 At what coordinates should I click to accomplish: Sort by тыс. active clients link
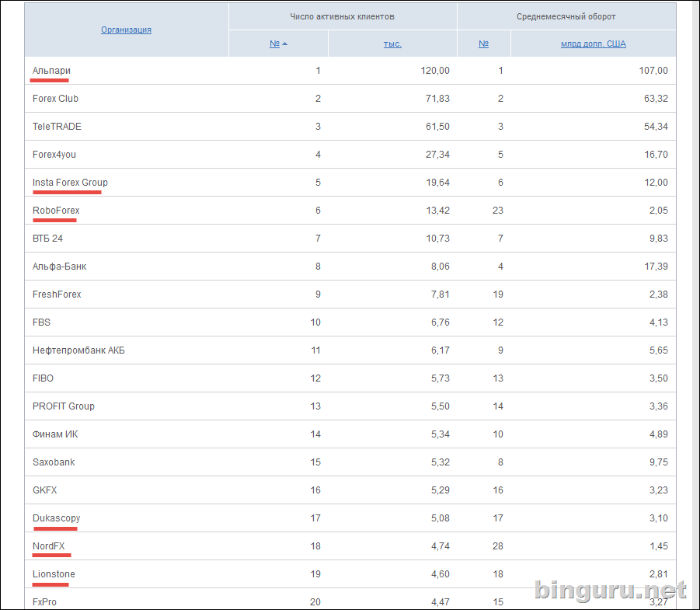(x=392, y=44)
